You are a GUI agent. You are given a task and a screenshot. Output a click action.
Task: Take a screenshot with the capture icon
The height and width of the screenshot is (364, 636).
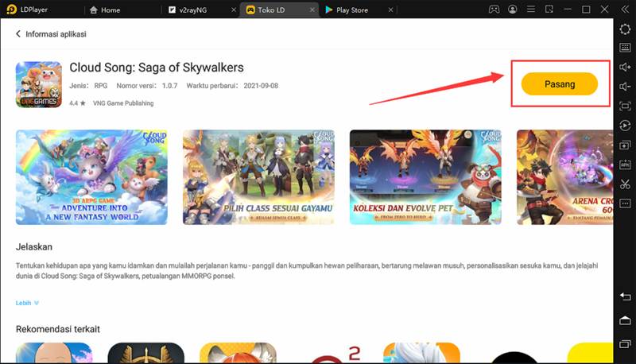point(625,106)
